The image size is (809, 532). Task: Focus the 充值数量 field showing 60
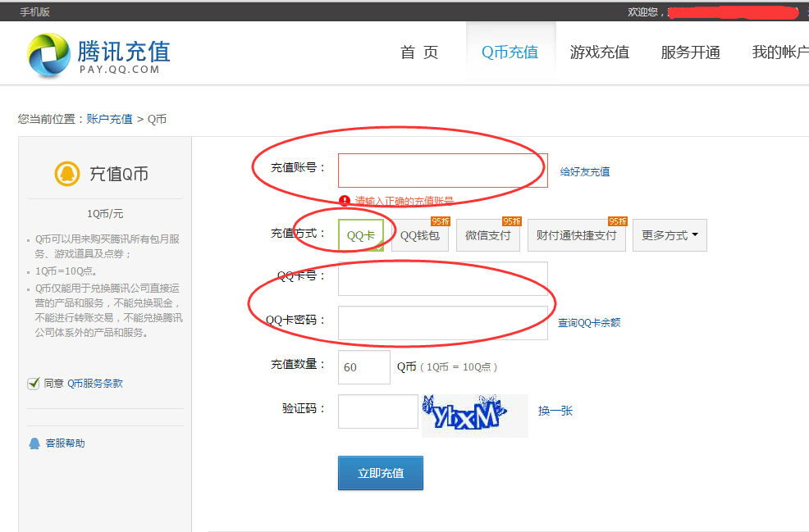tap(364, 367)
